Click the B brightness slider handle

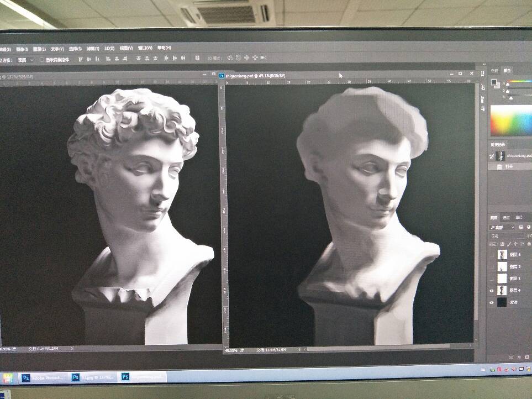[511, 98]
